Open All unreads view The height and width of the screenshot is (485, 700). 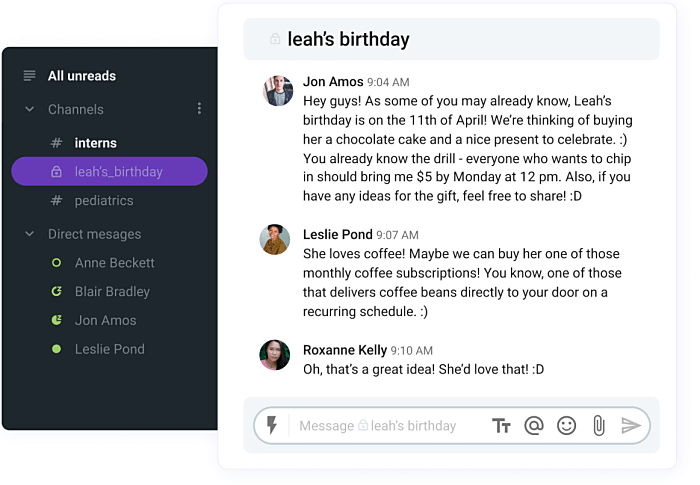pos(82,76)
